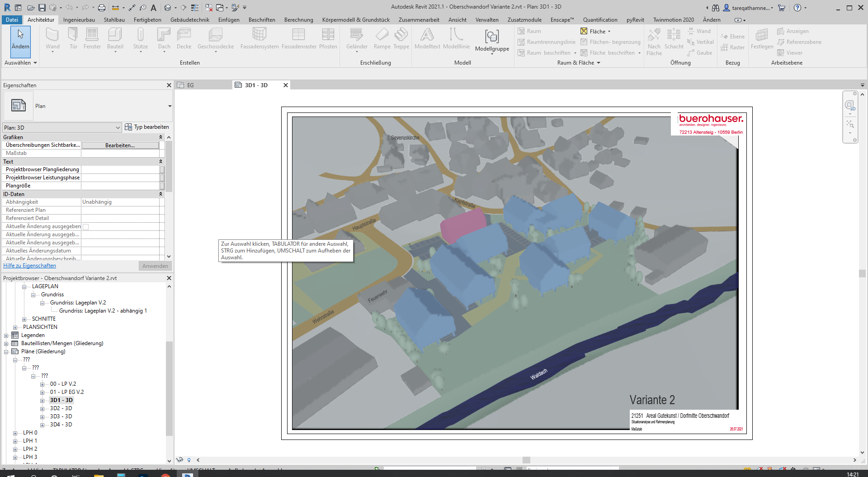This screenshot has width=868, height=477.
Task: Open the Datei menu tab
Action: click(12, 20)
